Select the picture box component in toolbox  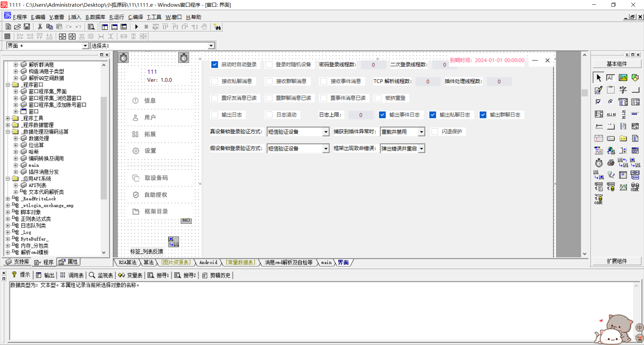(623, 78)
